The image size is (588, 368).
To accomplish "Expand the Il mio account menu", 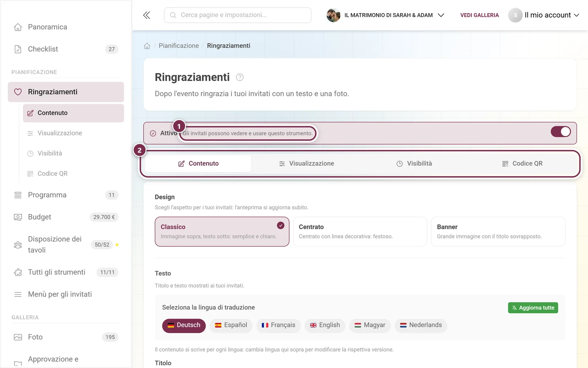I will [x=544, y=15].
